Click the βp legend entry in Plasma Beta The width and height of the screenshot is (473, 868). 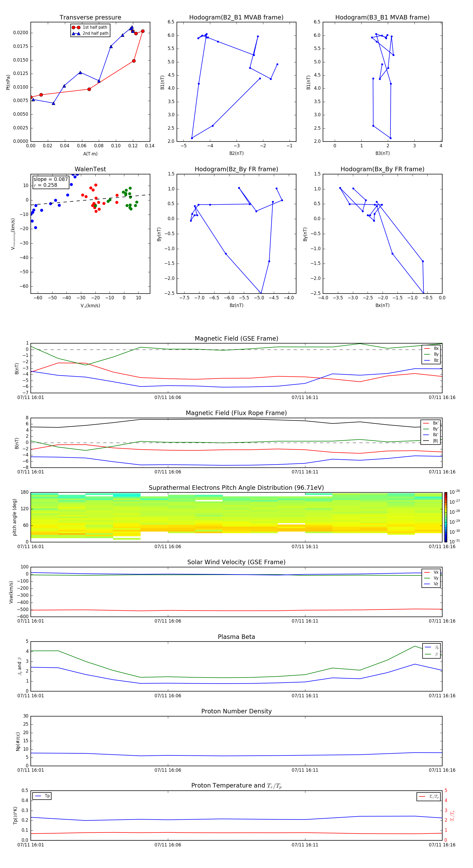coord(432,647)
